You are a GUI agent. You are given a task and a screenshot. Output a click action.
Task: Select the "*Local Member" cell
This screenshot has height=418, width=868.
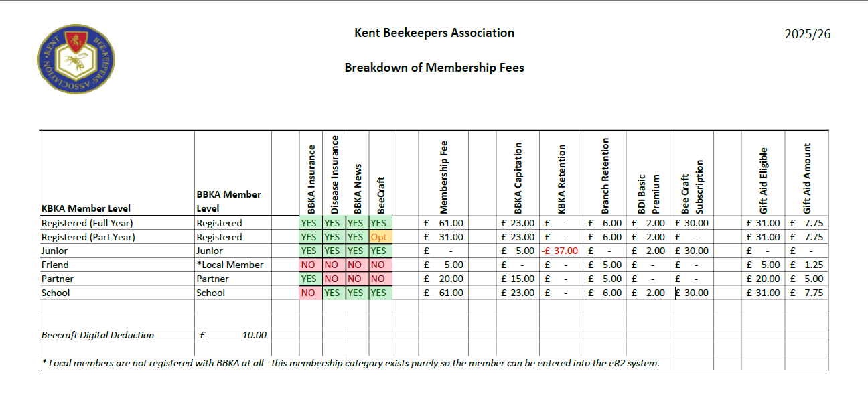click(x=230, y=265)
